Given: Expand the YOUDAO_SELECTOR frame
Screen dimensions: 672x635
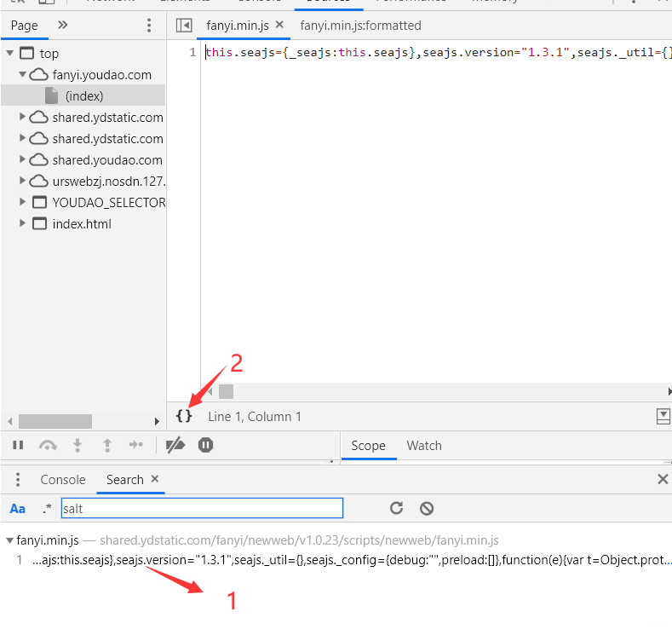Looking at the screenshot, I should click(x=22, y=201).
